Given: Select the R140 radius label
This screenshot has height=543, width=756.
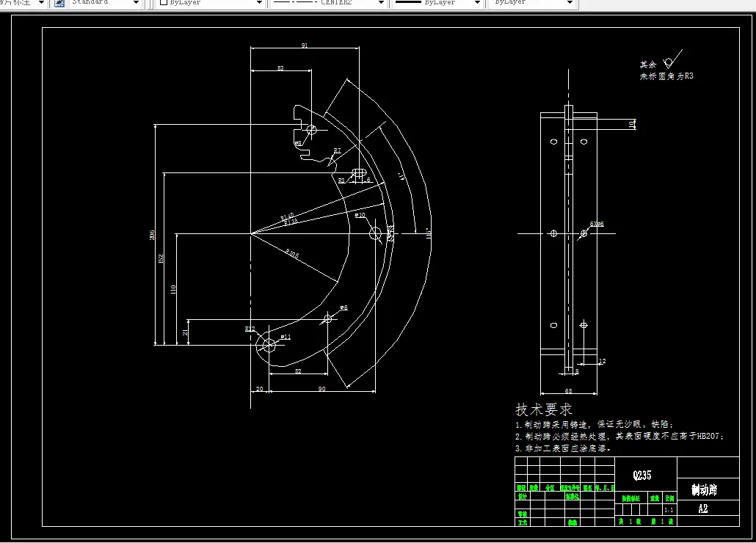Looking at the screenshot, I should (288, 216).
